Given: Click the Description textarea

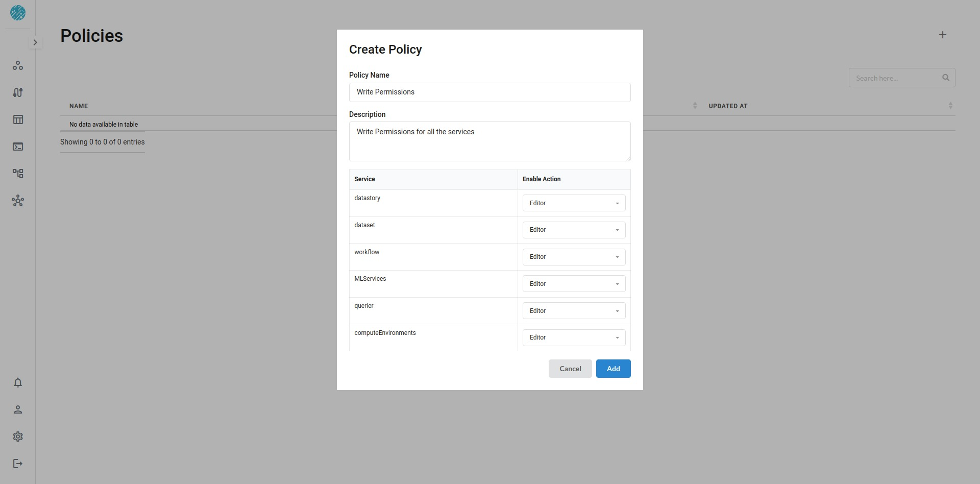Looking at the screenshot, I should pos(490,141).
